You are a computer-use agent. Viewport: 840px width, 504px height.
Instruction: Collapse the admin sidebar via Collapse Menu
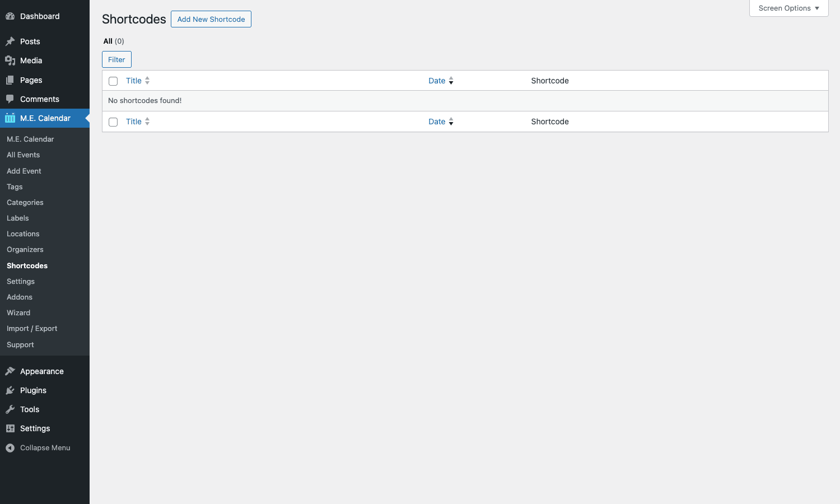point(45,447)
